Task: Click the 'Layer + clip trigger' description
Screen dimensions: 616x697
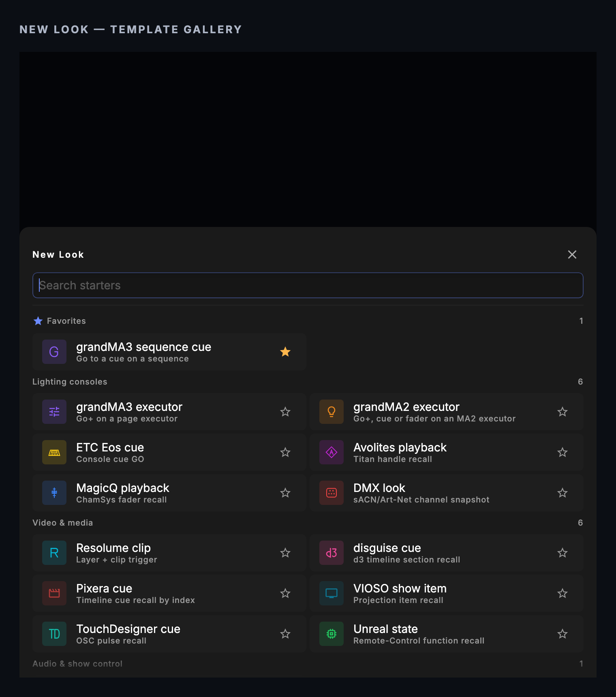Action: pos(117,560)
